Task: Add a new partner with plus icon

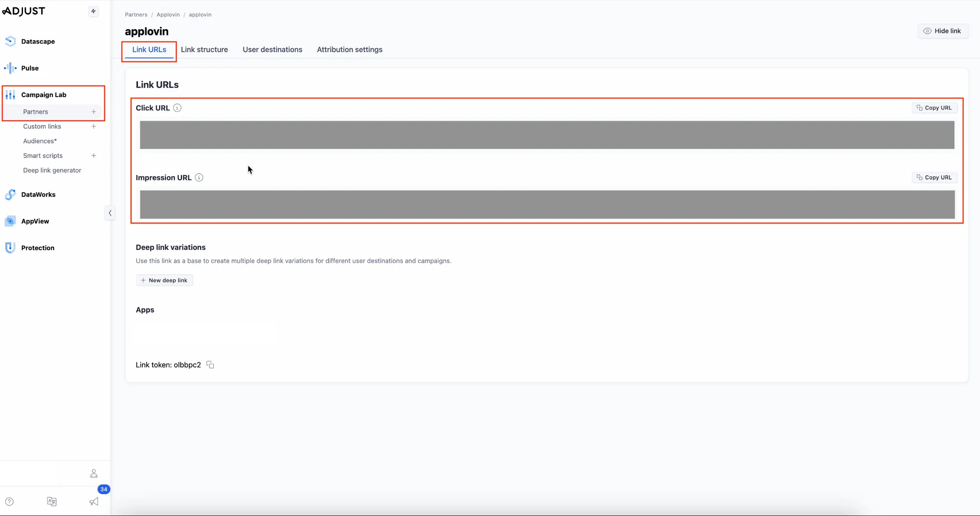Action: coord(94,112)
